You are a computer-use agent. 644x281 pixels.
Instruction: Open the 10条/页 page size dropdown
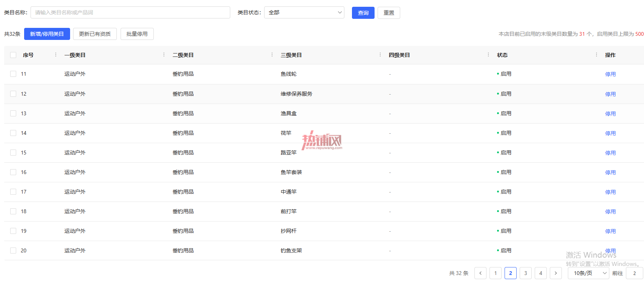[588, 273]
